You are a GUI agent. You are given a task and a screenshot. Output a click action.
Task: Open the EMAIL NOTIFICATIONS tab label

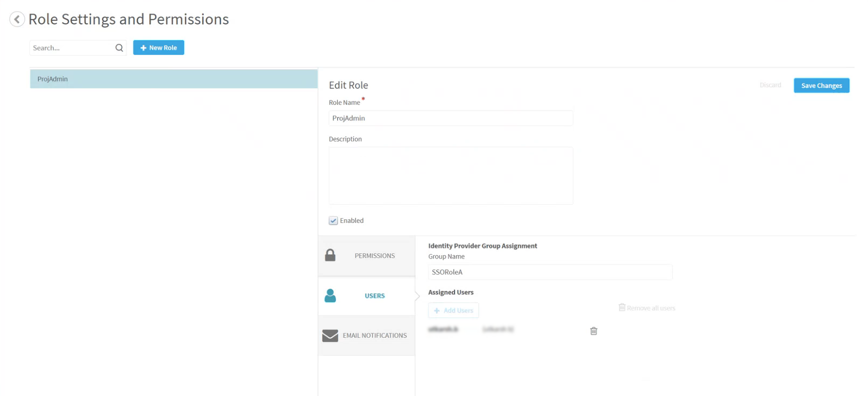(x=374, y=336)
